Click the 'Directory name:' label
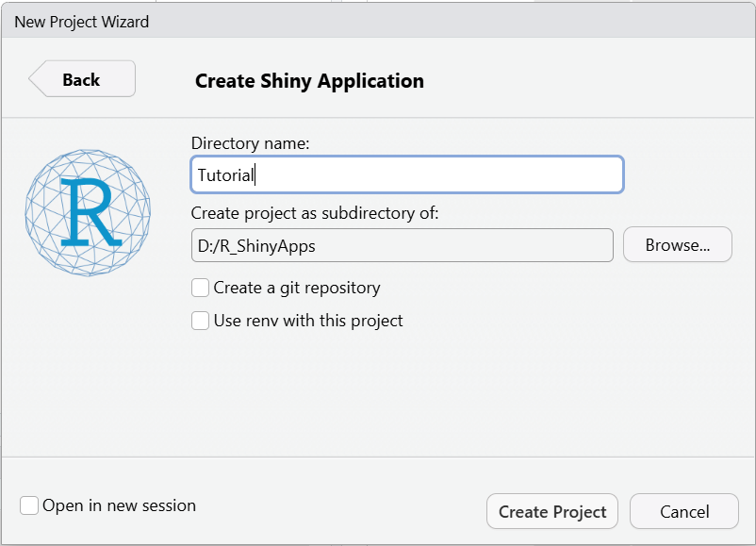The height and width of the screenshot is (546, 756). click(x=250, y=143)
